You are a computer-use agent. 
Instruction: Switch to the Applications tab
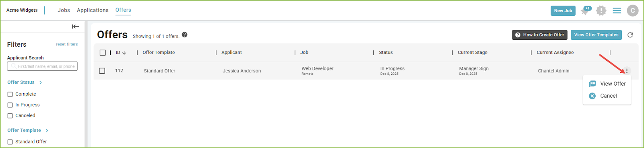click(x=93, y=10)
